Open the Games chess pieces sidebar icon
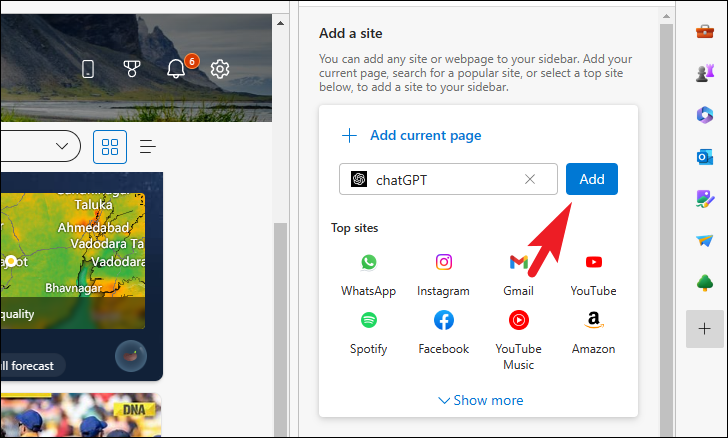Screen dimensions: 728x438 point(704,73)
